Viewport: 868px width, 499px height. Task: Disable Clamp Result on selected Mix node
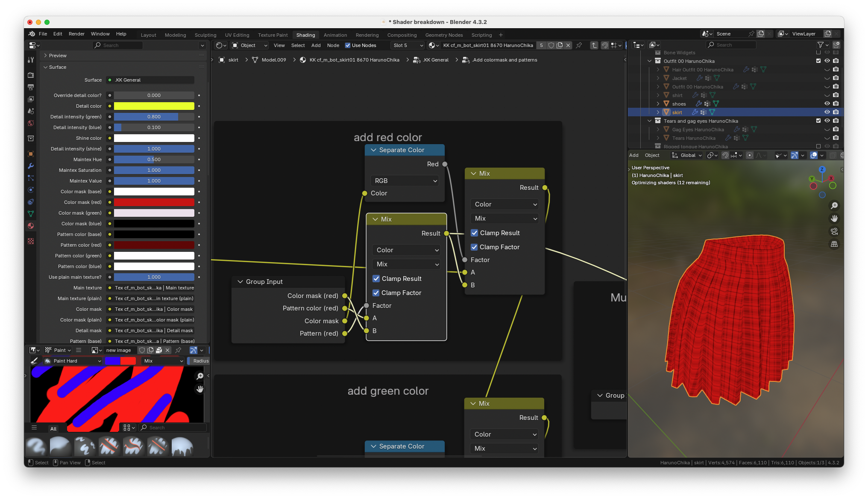point(376,279)
